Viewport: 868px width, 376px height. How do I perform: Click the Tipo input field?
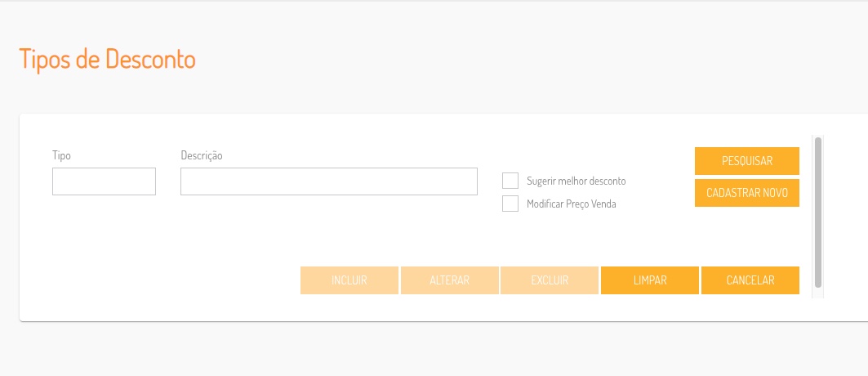tap(104, 181)
